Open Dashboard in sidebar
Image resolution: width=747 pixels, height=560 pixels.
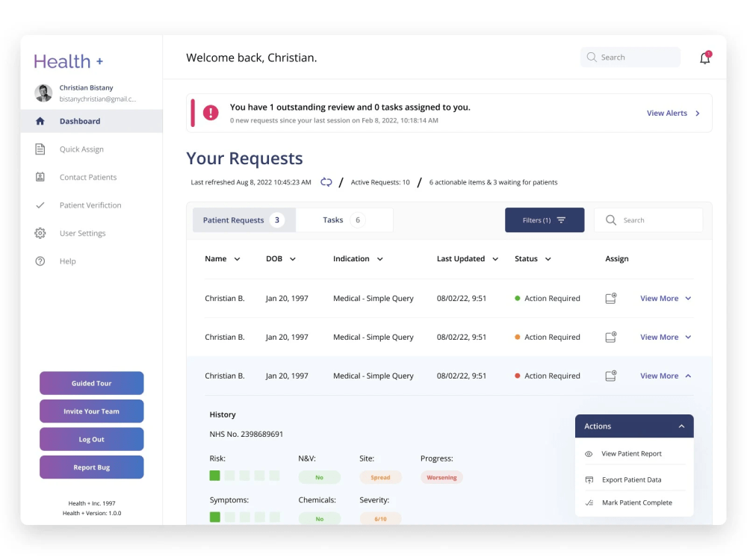coord(91,121)
